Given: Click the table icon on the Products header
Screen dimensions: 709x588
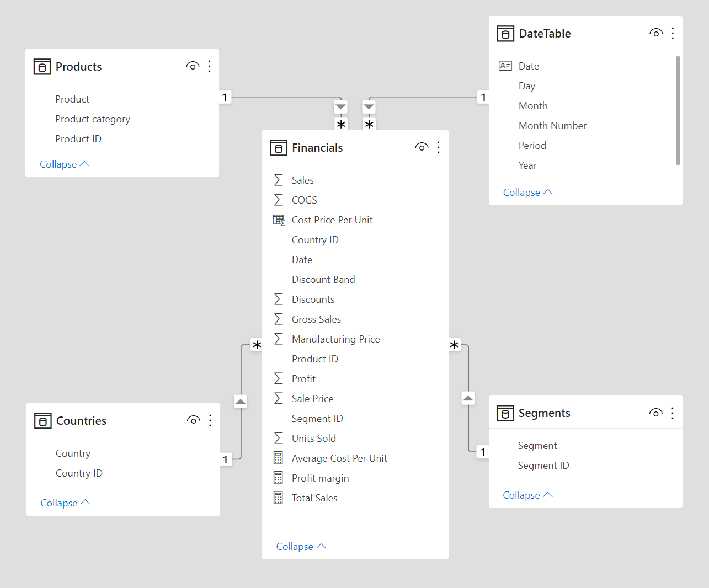Looking at the screenshot, I should pyautogui.click(x=42, y=66).
